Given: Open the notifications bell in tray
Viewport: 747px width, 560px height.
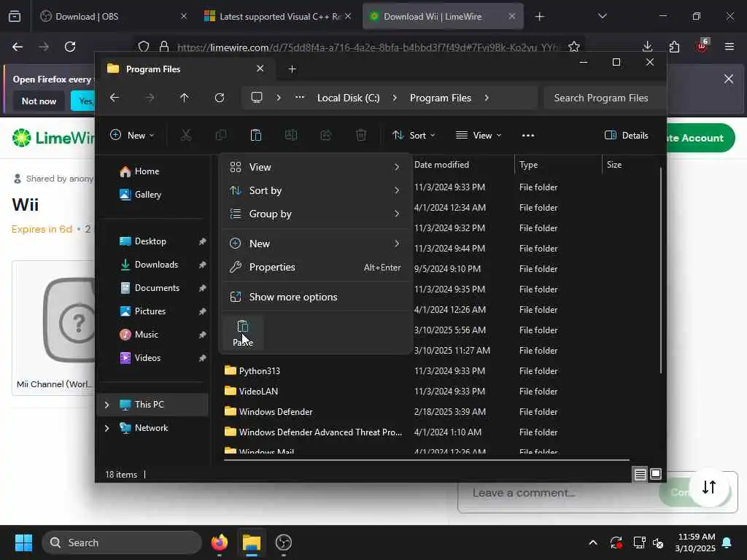Looking at the screenshot, I should [x=727, y=542].
